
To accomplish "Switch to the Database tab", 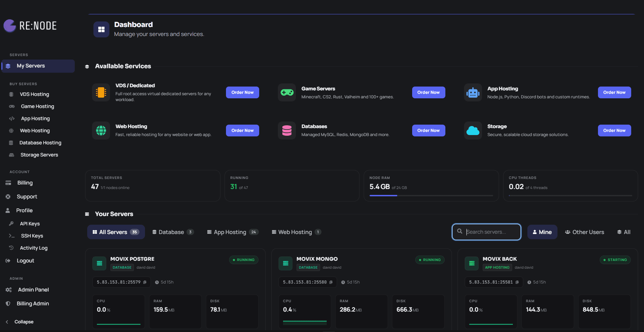I will tap(173, 232).
